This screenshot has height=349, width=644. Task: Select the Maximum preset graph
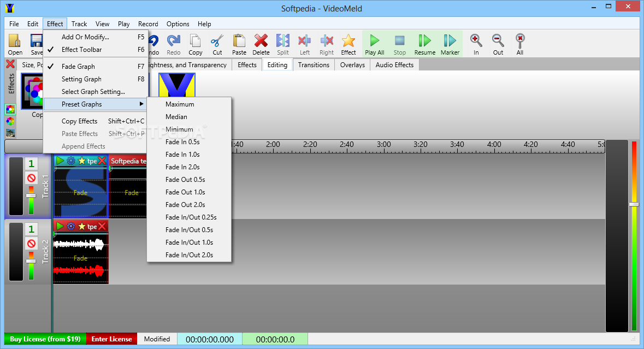[x=190, y=104]
